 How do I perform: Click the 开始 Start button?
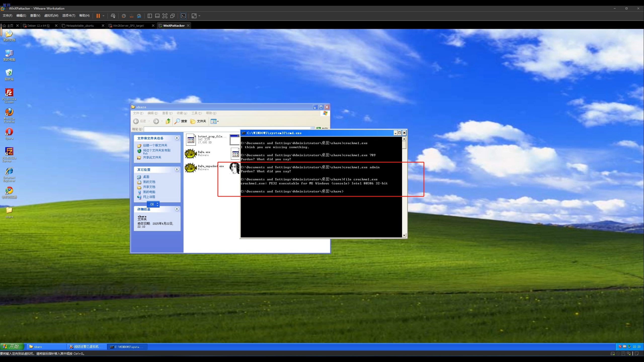tap(12, 346)
